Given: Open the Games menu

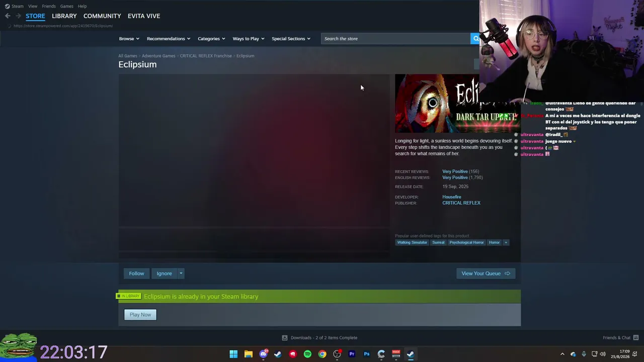Looking at the screenshot, I should point(66,6).
